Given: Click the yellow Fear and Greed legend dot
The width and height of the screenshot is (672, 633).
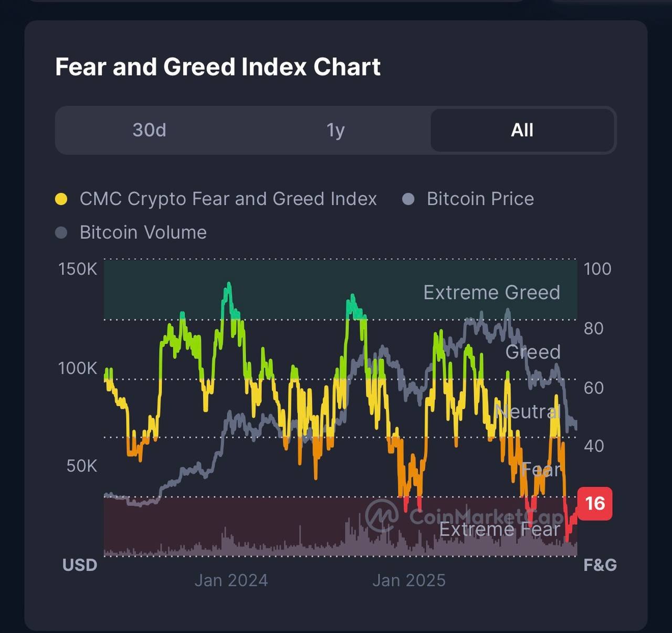Looking at the screenshot, I should click(61, 199).
